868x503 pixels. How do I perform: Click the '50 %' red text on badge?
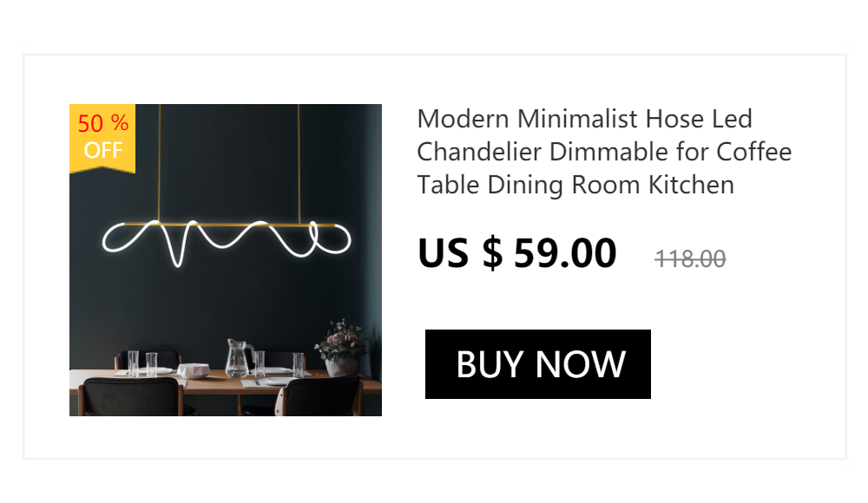pyautogui.click(x=103, y=123)
